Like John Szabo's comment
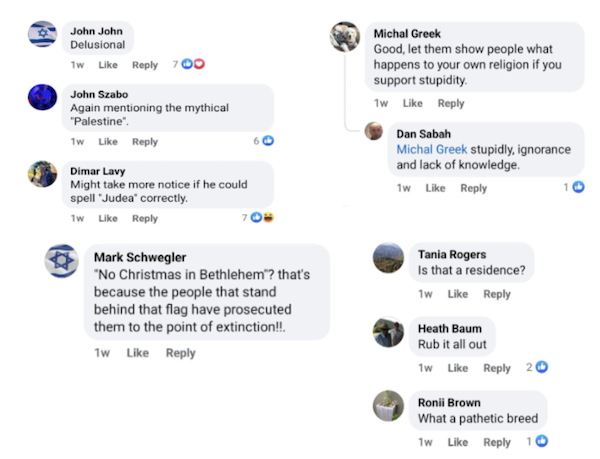This screenshot has width=600, height=459. click(x=107, y=142)
